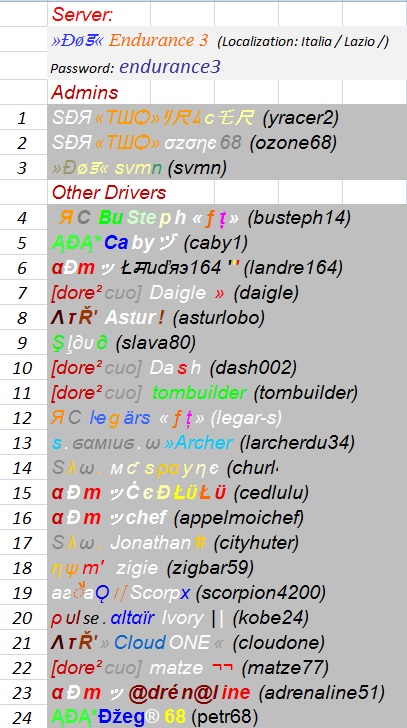Click the caby1 driver cell
The image size is (407, 728).
(227, 242)
